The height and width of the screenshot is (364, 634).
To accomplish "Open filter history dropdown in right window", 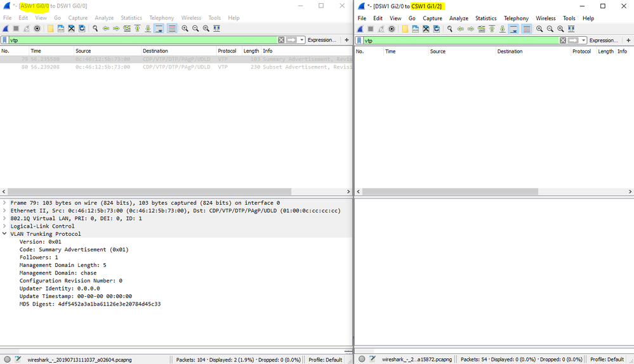I will [583, 41].
